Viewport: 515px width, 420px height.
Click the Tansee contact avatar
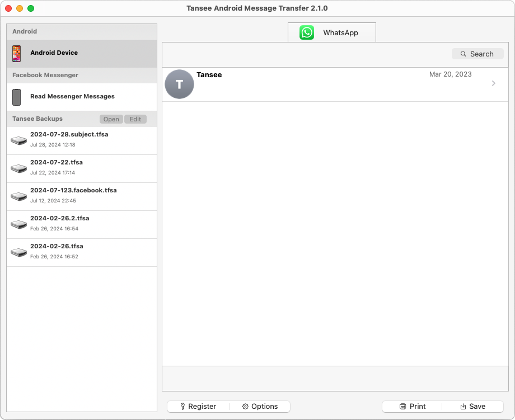[x=179, y=84]
